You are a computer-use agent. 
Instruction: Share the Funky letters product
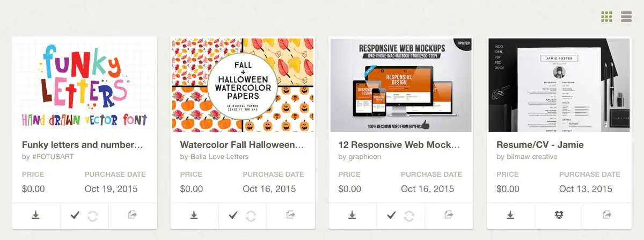(133, 215)
